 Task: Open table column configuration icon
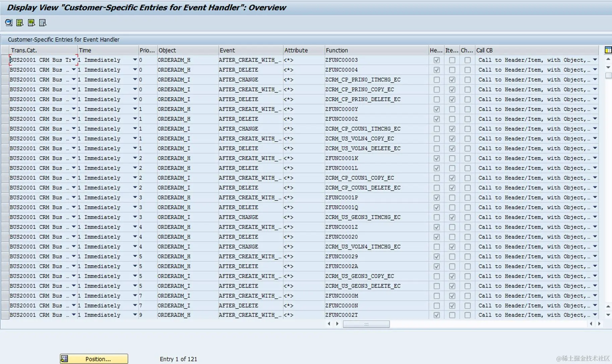coord(608,50)
